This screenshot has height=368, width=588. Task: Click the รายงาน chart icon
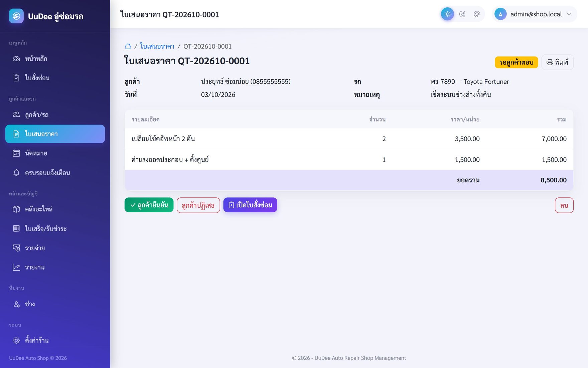[x=16, y=267]
